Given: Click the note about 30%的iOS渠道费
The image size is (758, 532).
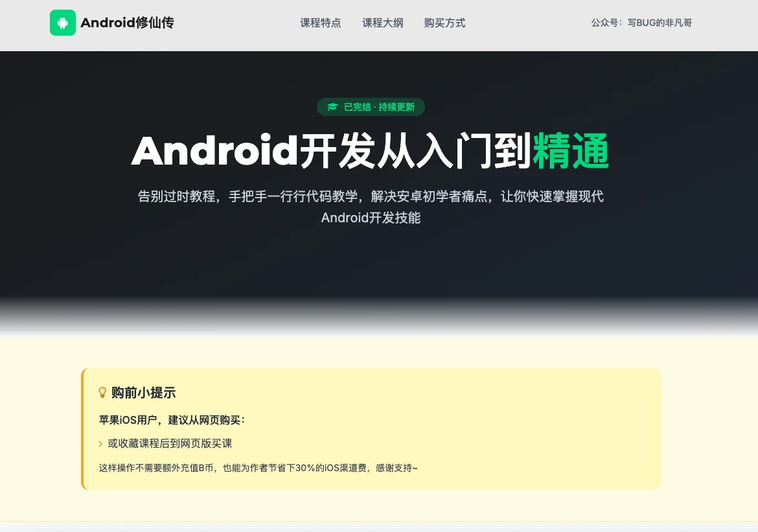Looking at the screenshot, I should (x=258, y=468).
